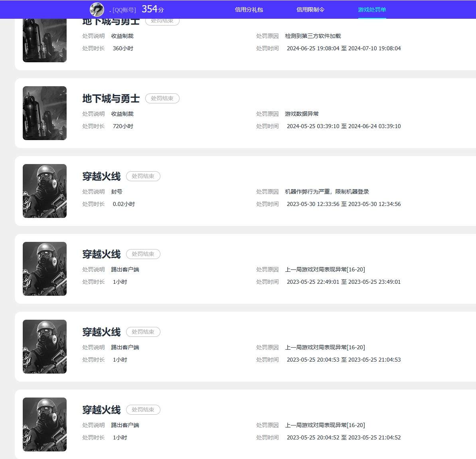
Task: Click the time range starting 2023-05-25 20:04:52
Action: 344,437
